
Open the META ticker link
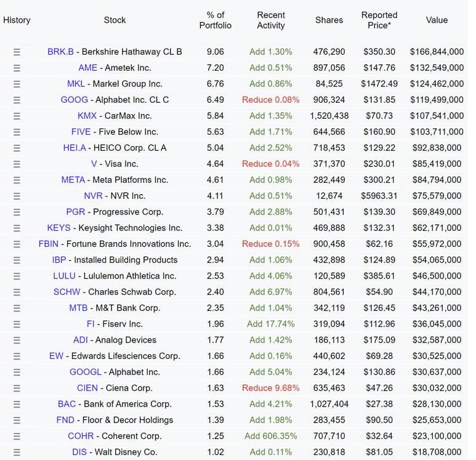(73, 180)
